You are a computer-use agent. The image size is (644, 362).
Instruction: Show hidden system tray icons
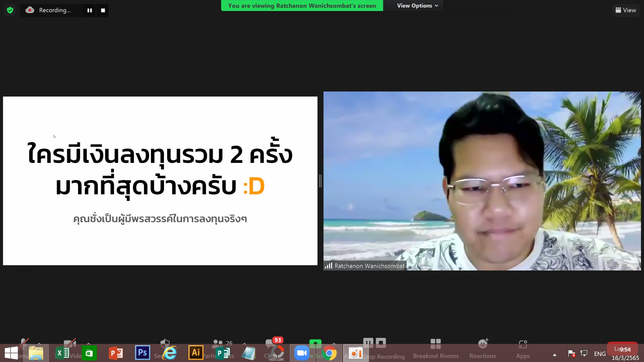tap(554, 355)
